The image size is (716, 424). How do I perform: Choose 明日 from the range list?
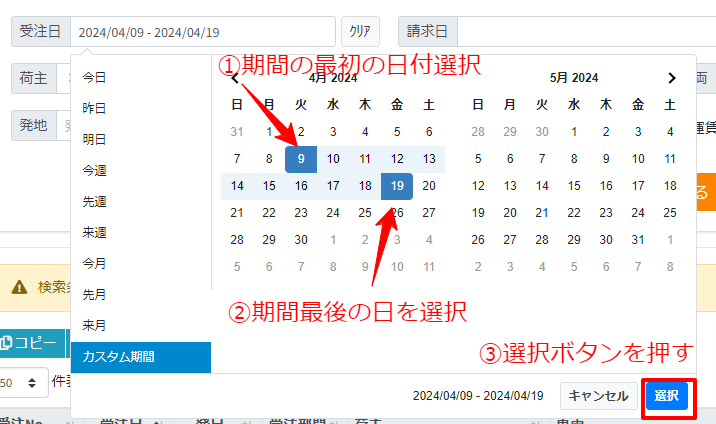[x=94, y=139]
